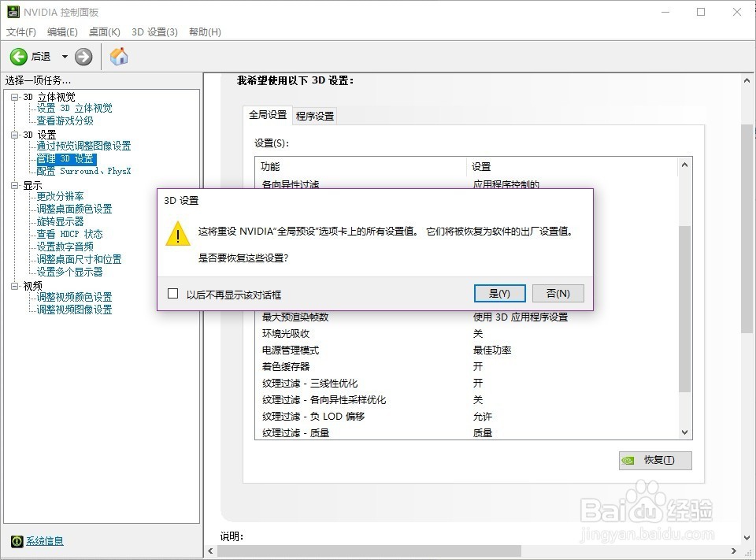Open the 编辑(E) menu
Image resolution: width=756 pixels, height=560 pixels.
[x=62, y=32]
